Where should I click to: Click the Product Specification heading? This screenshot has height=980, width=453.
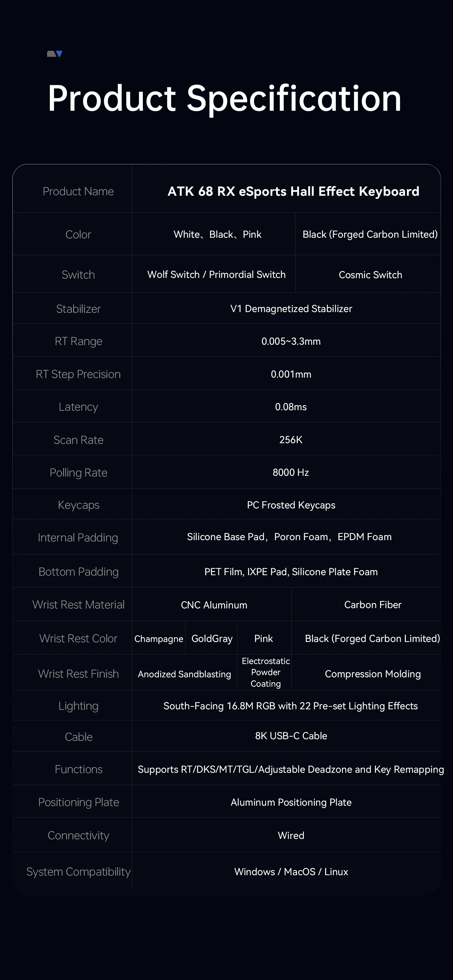(x=224, y=98)
